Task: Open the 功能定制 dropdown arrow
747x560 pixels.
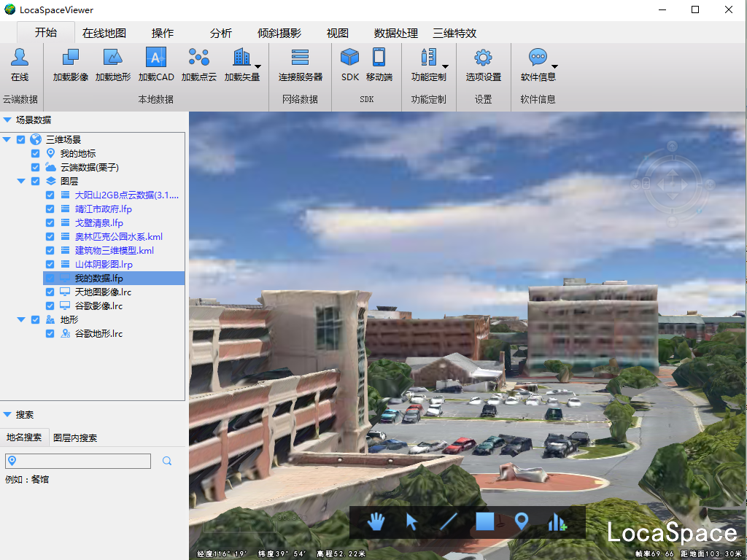Action: point(445,66)
